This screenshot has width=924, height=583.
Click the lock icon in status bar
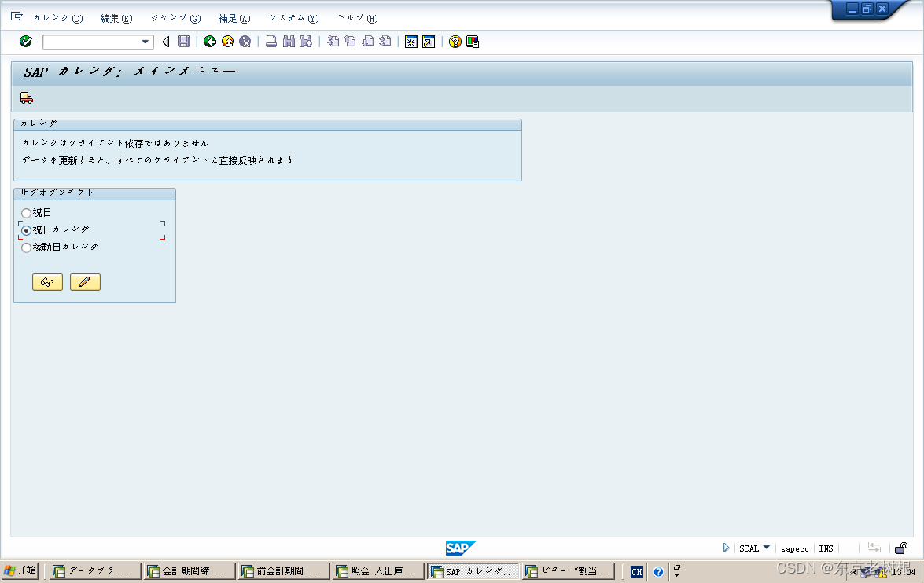click(901, 548)
